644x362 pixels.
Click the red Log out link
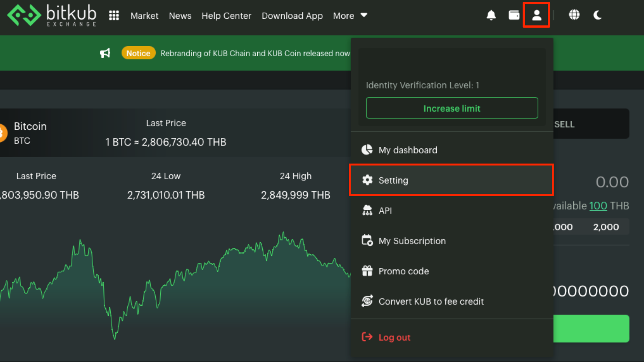point(394,337)
